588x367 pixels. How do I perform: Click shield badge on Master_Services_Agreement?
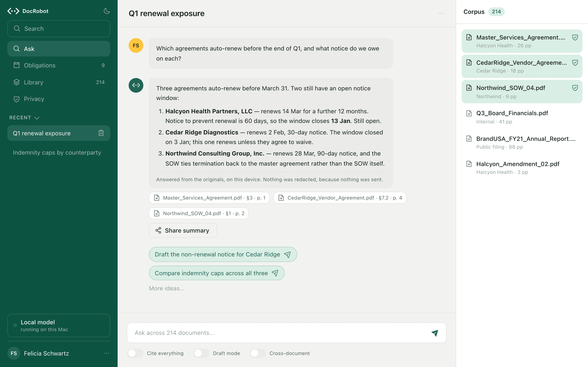click(x=575, y=37)
